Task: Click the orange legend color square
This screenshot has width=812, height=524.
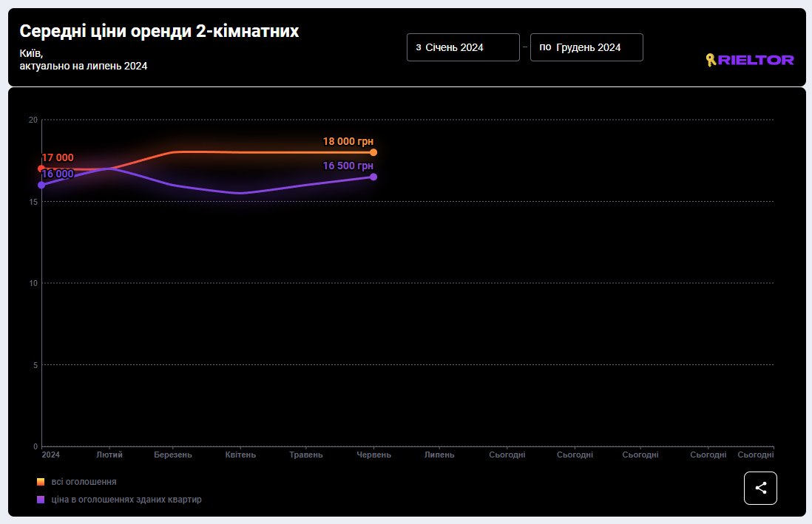Action: pos(41,482)
